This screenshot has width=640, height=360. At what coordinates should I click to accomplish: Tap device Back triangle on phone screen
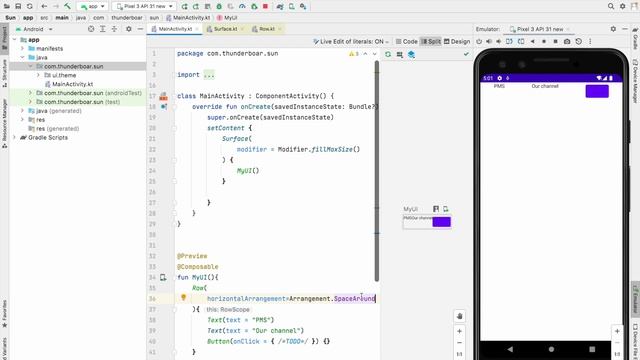click(510, 349)
